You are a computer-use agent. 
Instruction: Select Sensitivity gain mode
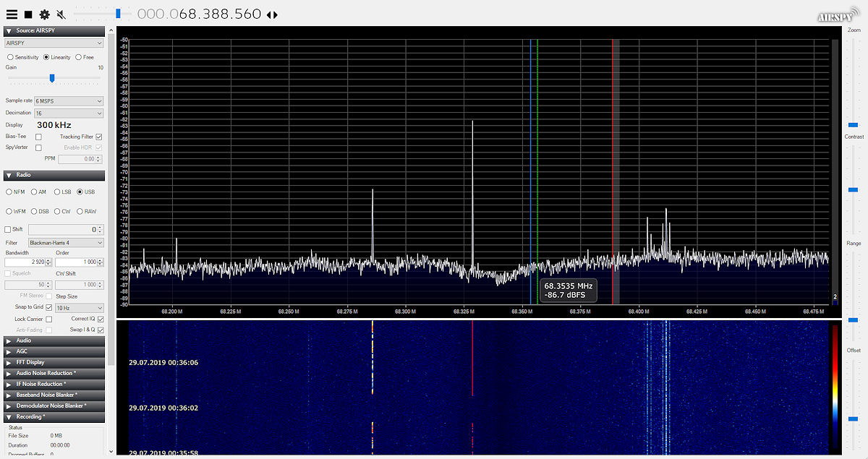[x=10, y=57]
